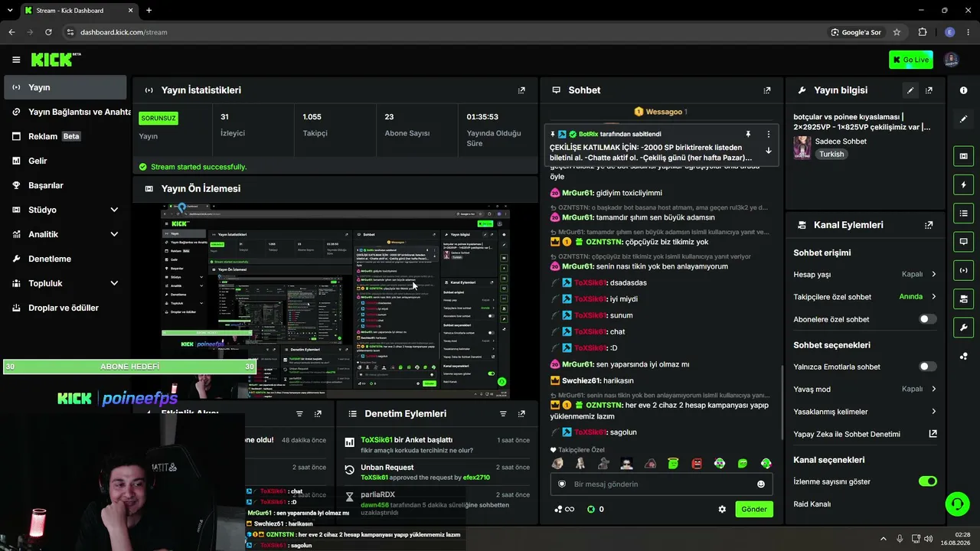Open Reklam Beta in the sidebar

pos(65,136)
